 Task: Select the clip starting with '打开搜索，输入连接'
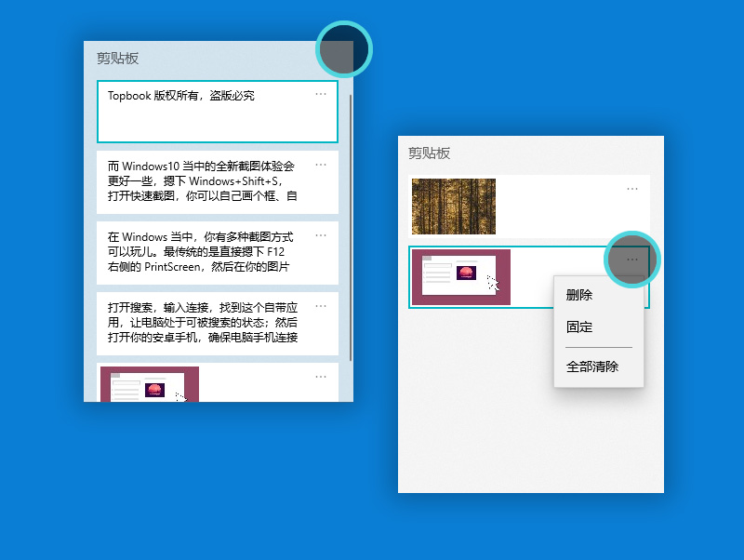coord(218,324)
